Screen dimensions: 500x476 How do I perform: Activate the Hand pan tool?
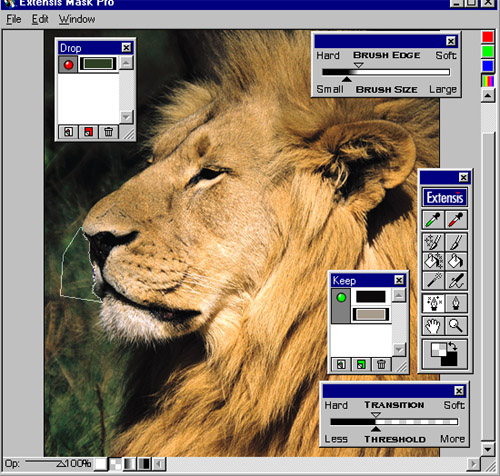point(433,326)
